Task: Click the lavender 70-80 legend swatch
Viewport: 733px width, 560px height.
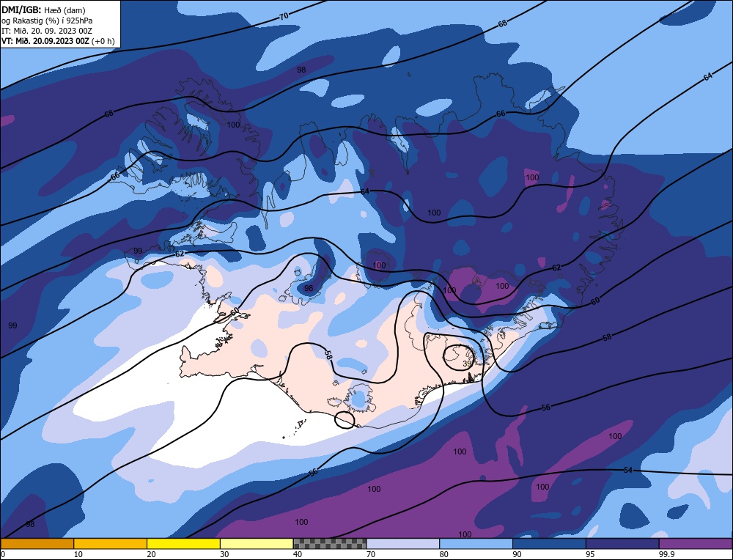Action: tap(403, 544)
